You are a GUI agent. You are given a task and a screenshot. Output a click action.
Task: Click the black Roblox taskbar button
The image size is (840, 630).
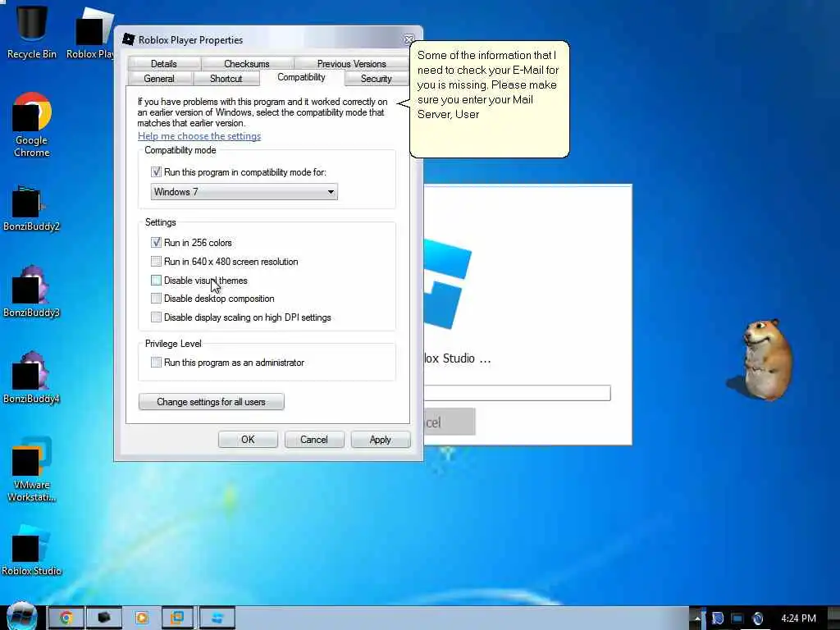[x=104, y=618]
